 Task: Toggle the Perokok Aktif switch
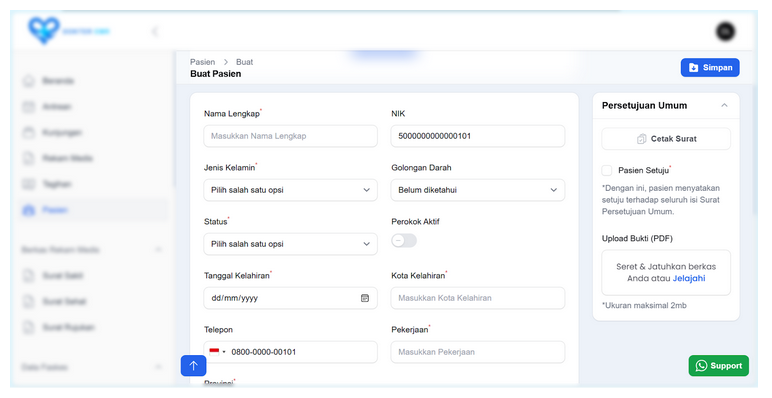(x=404, y=240)
